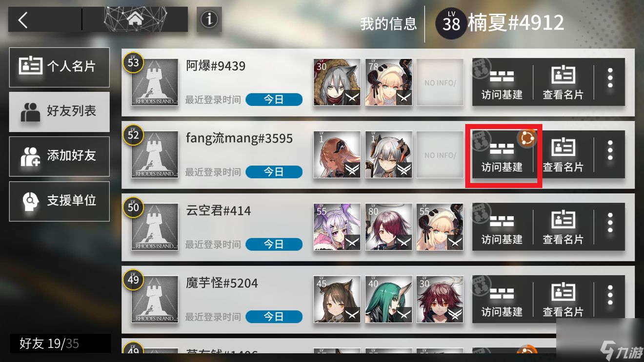Image resolution: width=644 pixels, height=362 pixels.
Task: Open more options for 魔芋怪#5204
Action: (610, 299)
